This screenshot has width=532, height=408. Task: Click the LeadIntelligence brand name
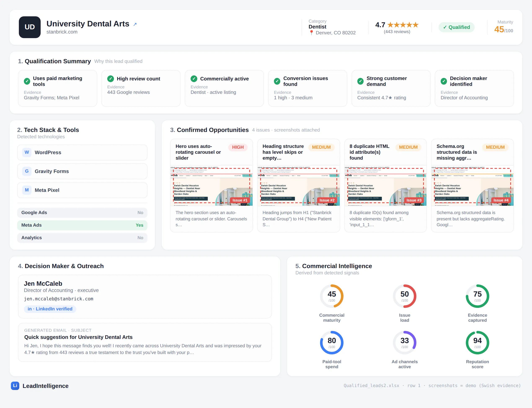pyautogui.click(x=45, y=386)
